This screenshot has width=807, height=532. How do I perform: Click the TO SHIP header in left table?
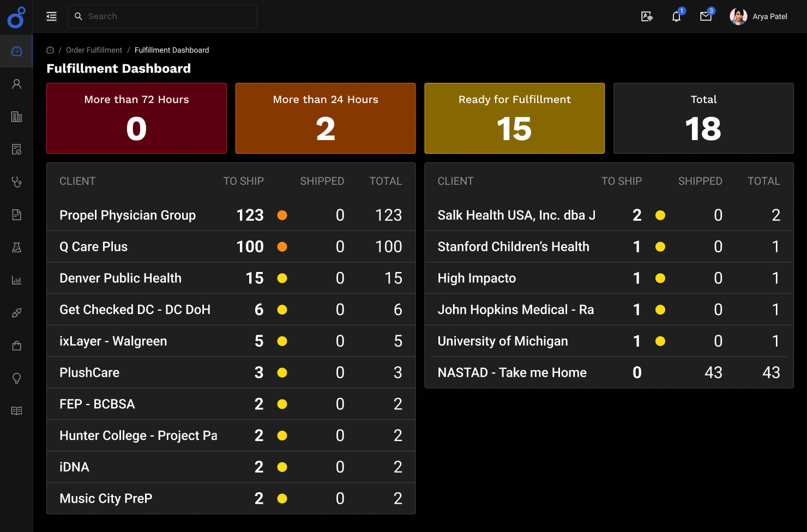click(243, 181)
